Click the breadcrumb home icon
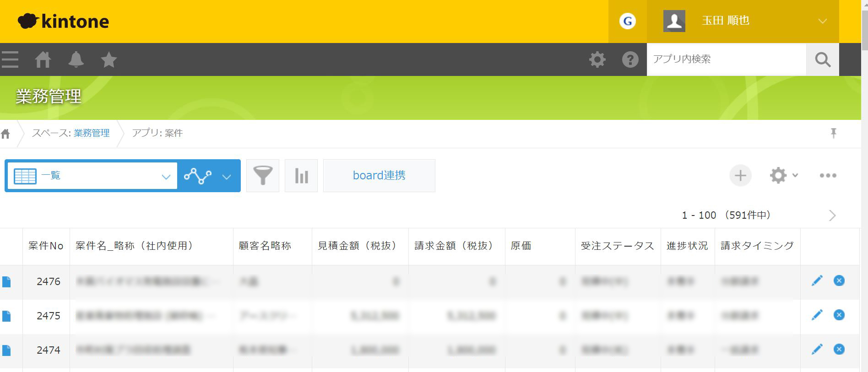 (x=5, y=134)
